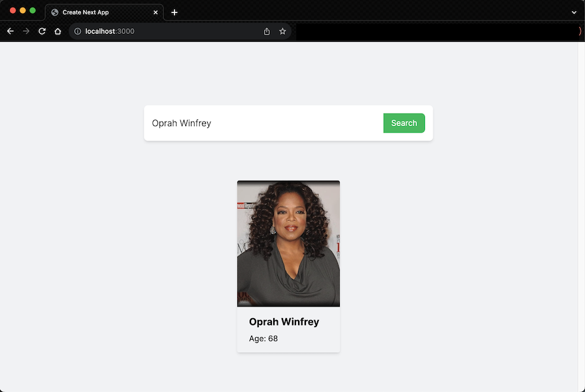The width and height of the screenshot is (585, 392).
Task: Click the green zoom traffic light
Action: [33, 10]
